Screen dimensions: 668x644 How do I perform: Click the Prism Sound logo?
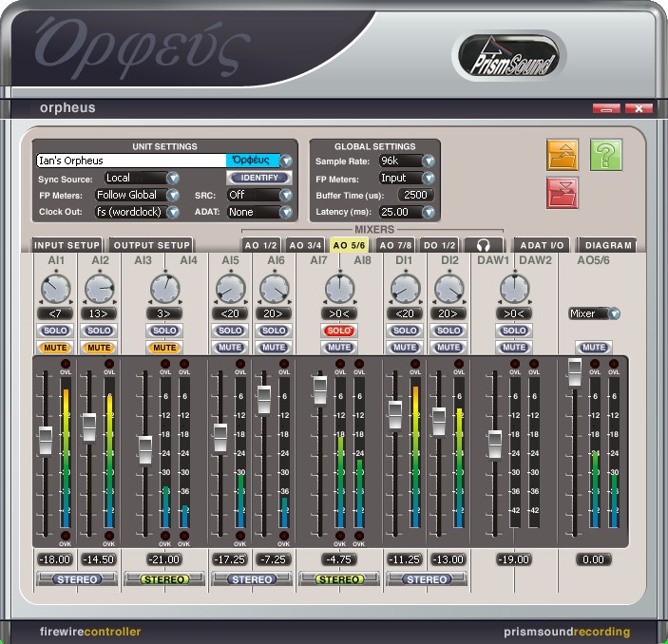(x=509, y=56)
